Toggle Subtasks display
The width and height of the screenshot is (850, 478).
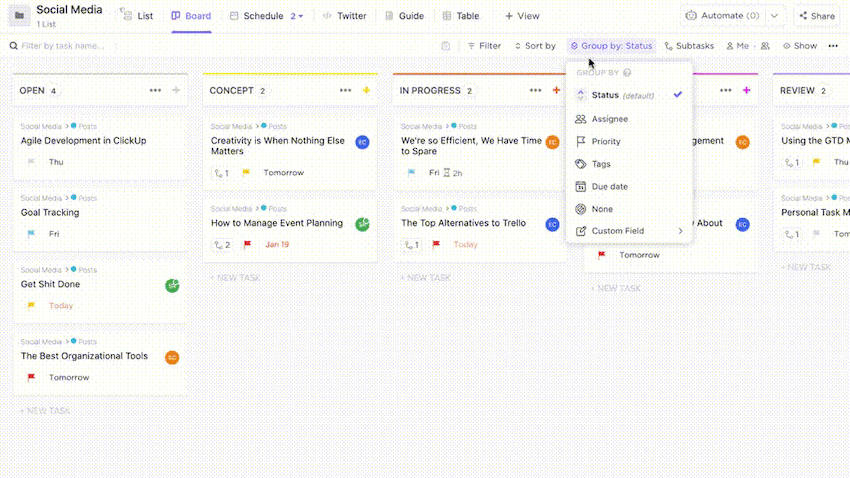(689, 46)
